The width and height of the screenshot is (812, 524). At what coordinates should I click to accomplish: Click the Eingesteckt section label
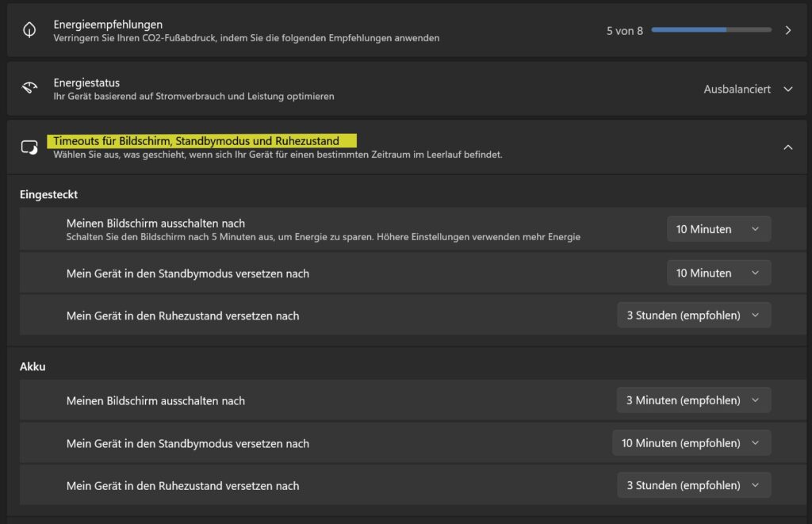coord(48,194)
